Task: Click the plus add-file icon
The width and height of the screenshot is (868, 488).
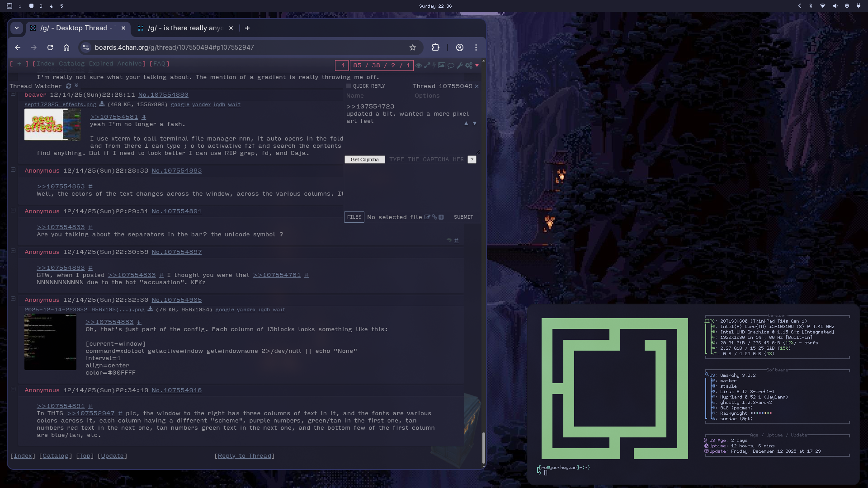Action: pyautogui.click(x=441, y=217)
